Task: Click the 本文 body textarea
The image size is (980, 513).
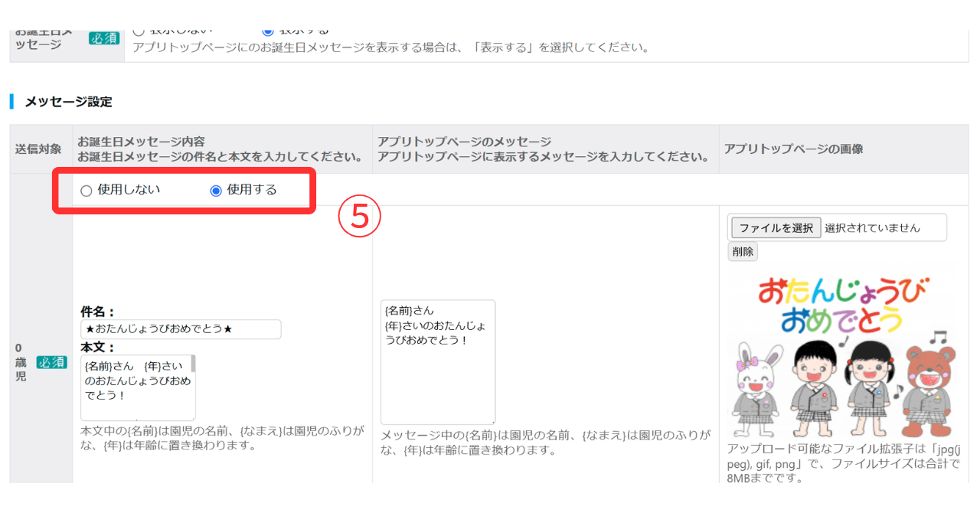Action: 138,387
